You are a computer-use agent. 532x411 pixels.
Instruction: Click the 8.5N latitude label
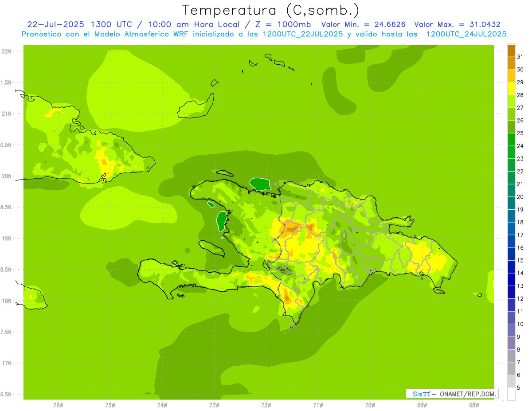click(7, 270)
